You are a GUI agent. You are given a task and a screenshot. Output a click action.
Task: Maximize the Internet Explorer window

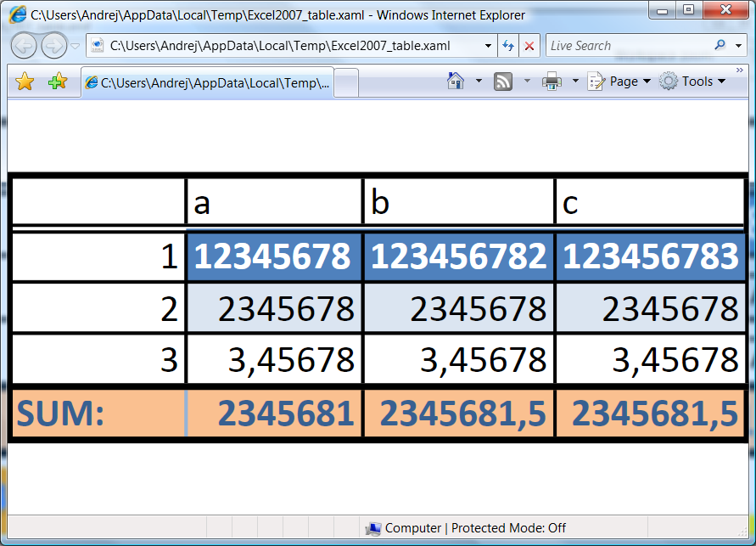click(688, 10)
